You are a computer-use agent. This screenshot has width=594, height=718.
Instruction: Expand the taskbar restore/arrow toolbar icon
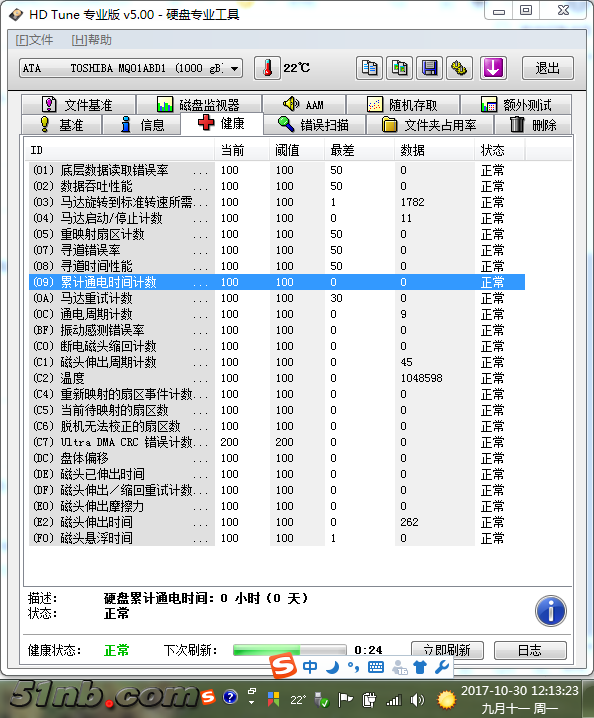tap(251, 696)
